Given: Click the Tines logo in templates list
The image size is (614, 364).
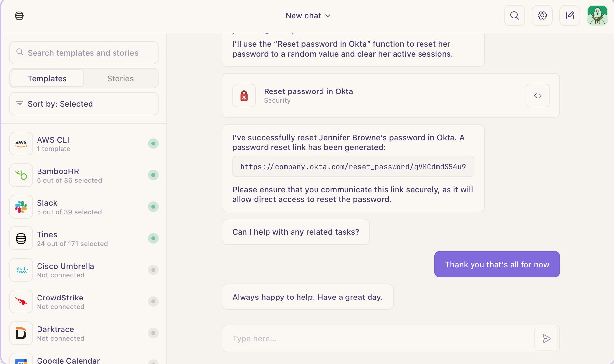Looking at the screenshot, I should (x=21, y=238).
